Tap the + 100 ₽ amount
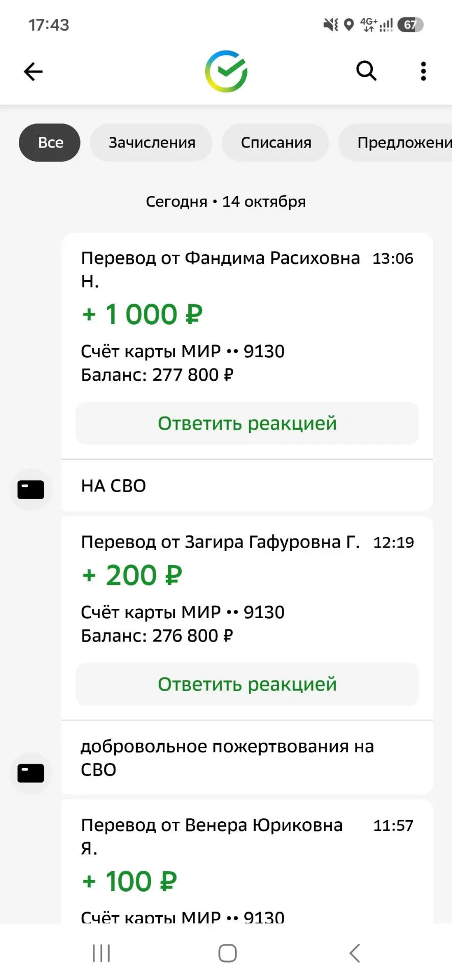 click(x=130, y=881)
